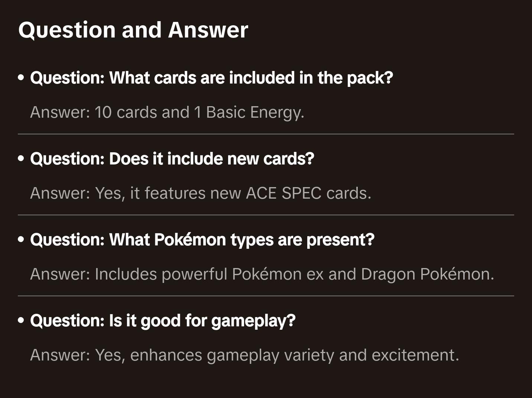532x398 pixels.
Task: Click the bullet before the new cards question
Action: 21,159
